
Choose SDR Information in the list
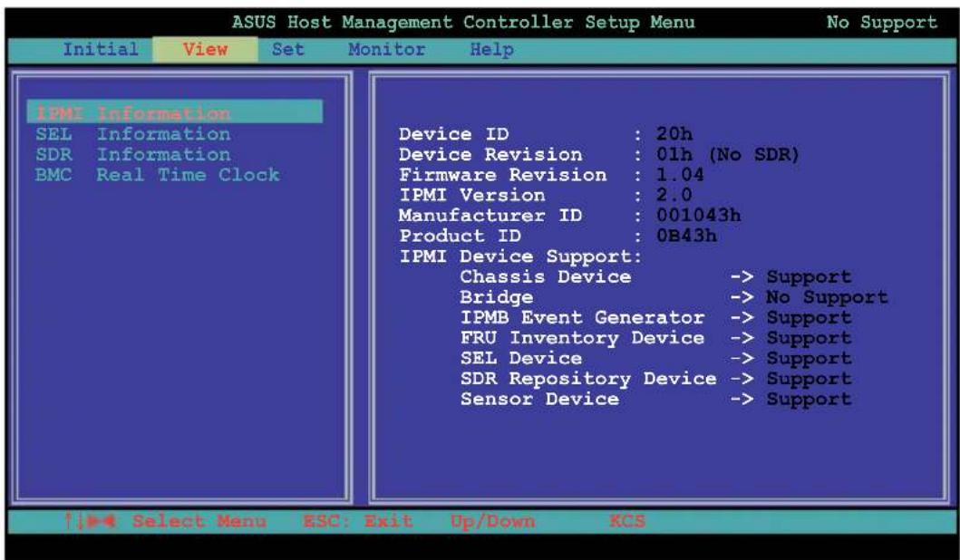(133, 154)
